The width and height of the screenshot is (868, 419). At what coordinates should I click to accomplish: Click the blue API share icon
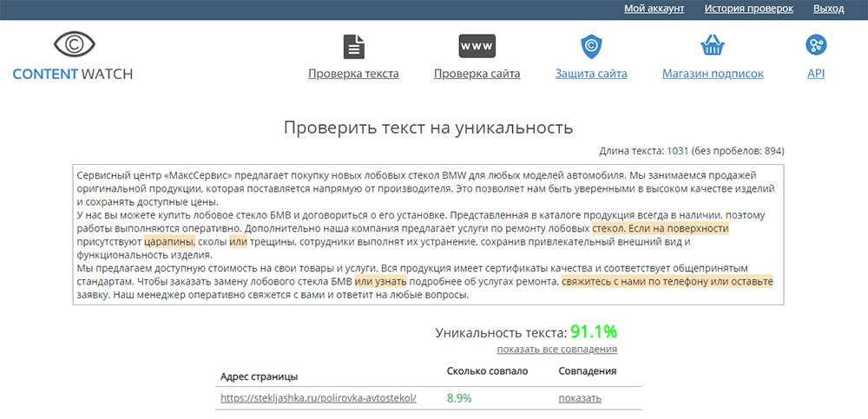click(816, 45)
